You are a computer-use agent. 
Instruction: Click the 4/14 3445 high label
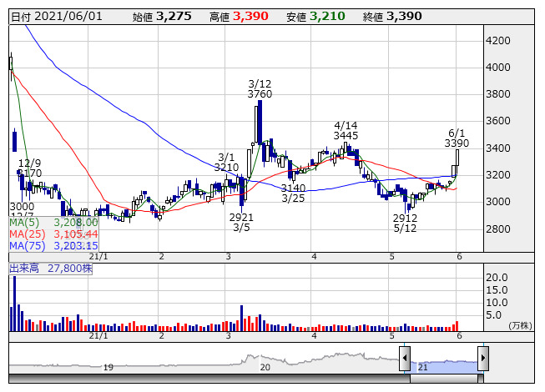346,131
